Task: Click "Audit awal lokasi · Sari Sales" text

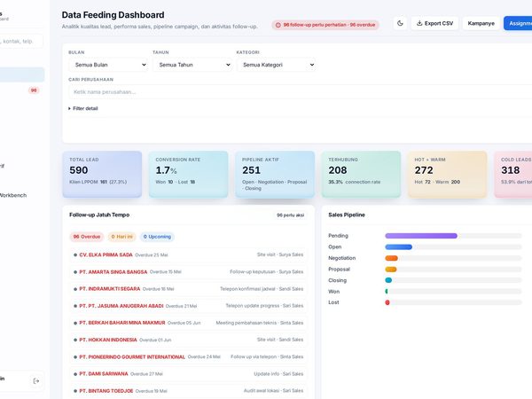Action: coord(273,390)
